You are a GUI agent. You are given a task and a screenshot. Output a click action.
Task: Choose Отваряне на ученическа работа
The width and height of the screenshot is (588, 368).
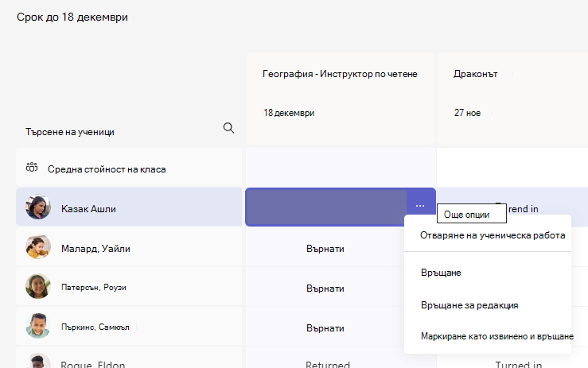[493, 235]
